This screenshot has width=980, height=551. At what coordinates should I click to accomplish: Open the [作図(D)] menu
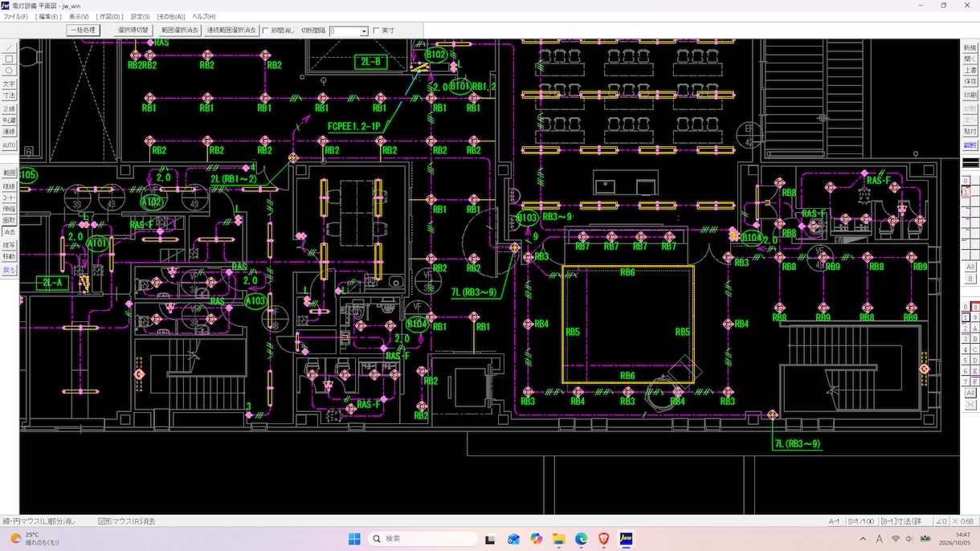click(x=109, y=16)
